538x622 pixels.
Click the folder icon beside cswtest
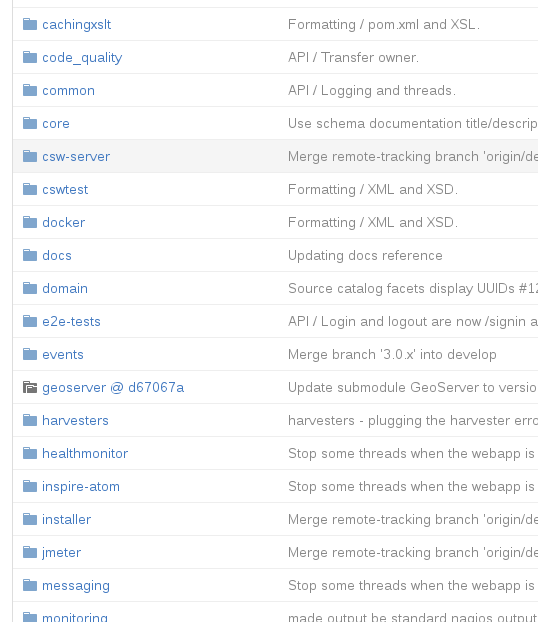click(30, 189)
